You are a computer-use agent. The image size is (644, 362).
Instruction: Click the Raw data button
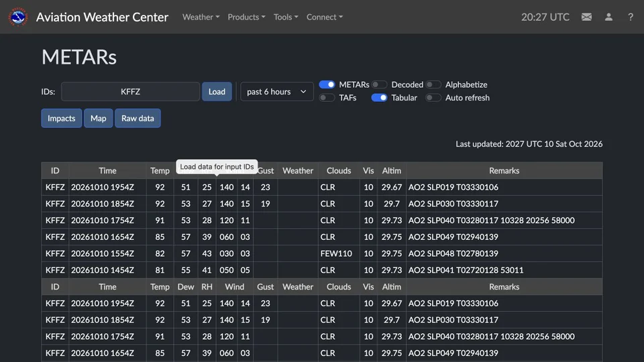tap(138, 118)
